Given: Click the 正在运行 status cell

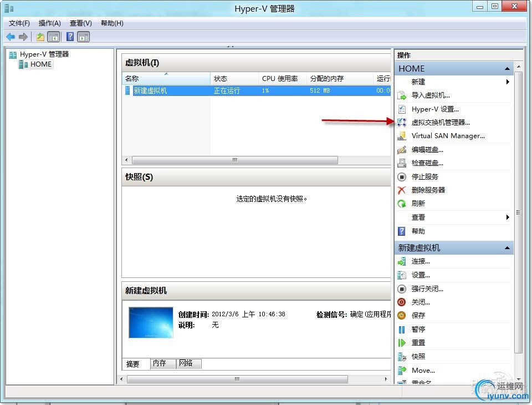Looking at the screenshot, I should click(x=227, y=91).
